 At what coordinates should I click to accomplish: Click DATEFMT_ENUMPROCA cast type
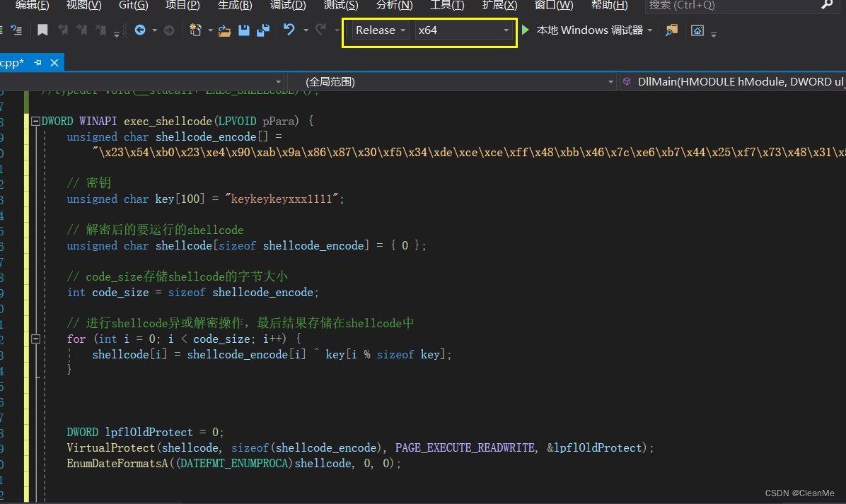234,464
